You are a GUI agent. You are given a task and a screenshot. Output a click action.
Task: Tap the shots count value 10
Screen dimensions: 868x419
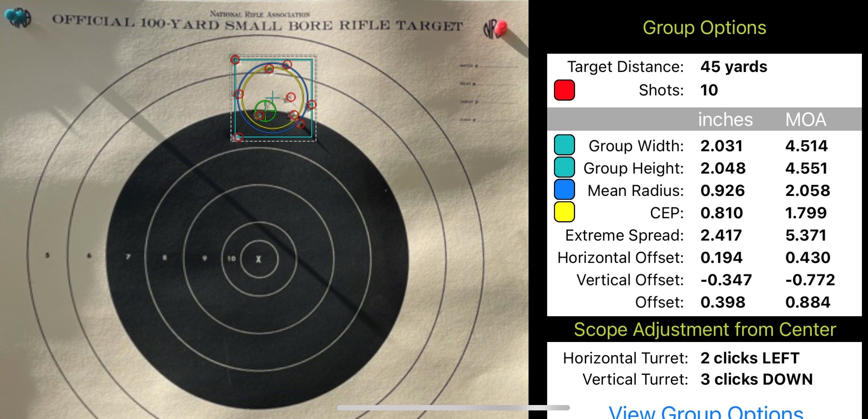(709, 90)
